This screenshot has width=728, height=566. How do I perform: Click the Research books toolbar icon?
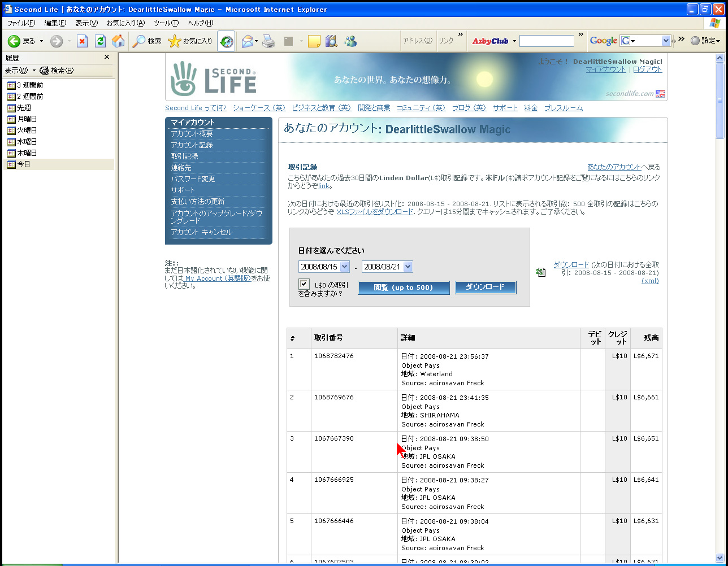[331, 41]
